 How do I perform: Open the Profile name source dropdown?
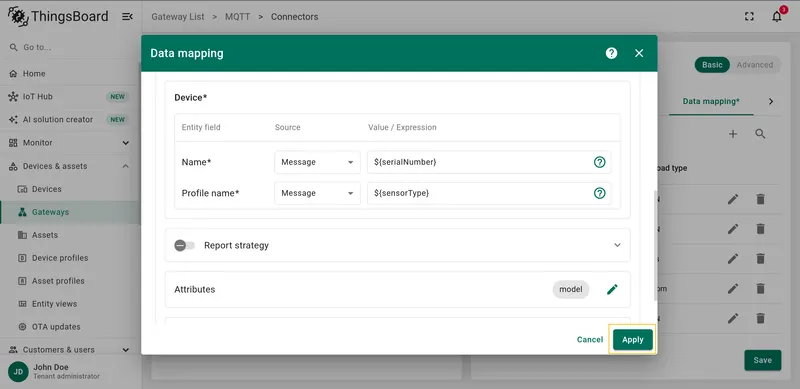317,193
